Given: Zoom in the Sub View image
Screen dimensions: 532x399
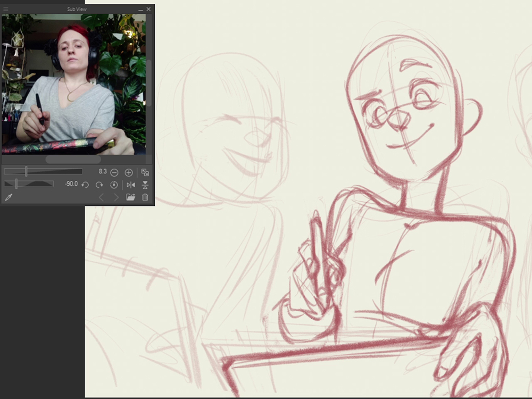Looking at the screenshot, I should pos(129,172).
